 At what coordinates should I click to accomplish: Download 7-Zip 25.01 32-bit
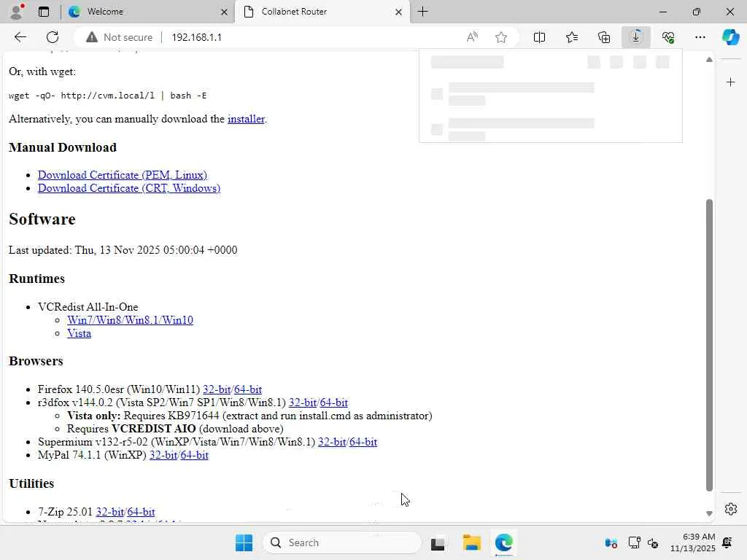click(110, 512)
